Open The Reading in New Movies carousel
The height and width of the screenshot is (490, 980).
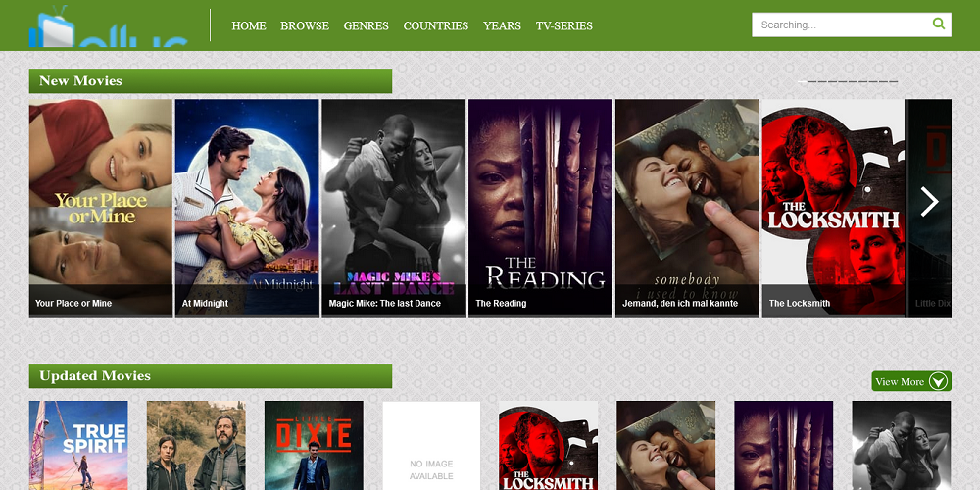coord(541,208)
